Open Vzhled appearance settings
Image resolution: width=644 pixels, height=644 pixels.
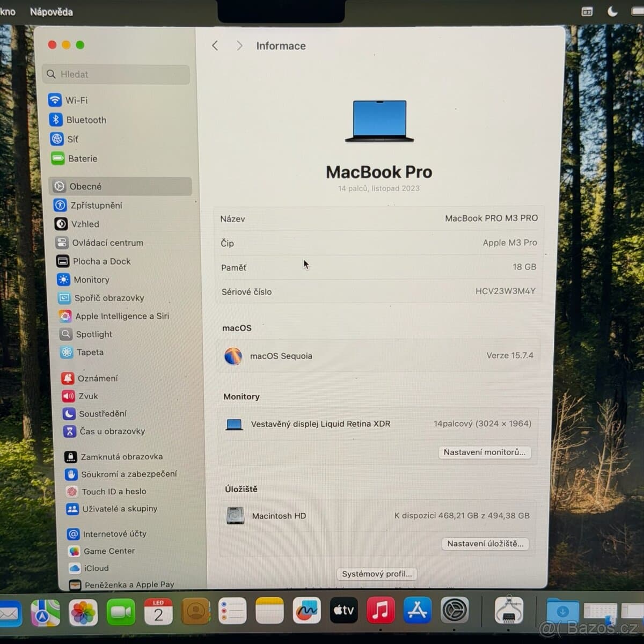pyautogui.click(x=77, y=224)
